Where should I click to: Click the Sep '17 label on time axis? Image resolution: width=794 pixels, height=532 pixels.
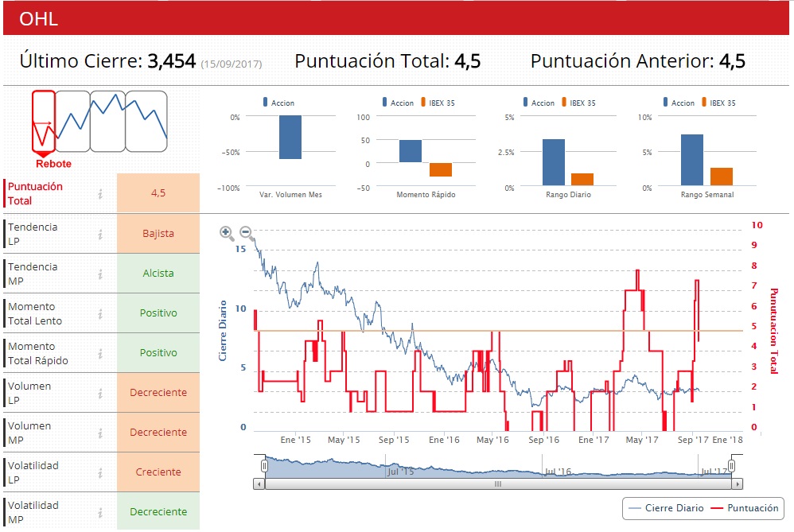(693, 440)
